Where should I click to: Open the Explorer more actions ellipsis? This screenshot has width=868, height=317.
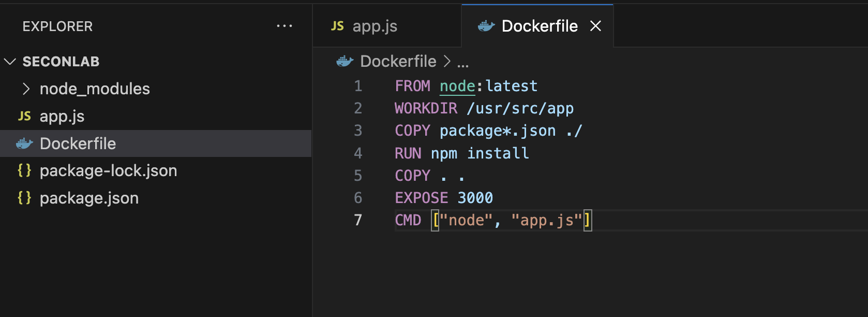coord(285,26)
